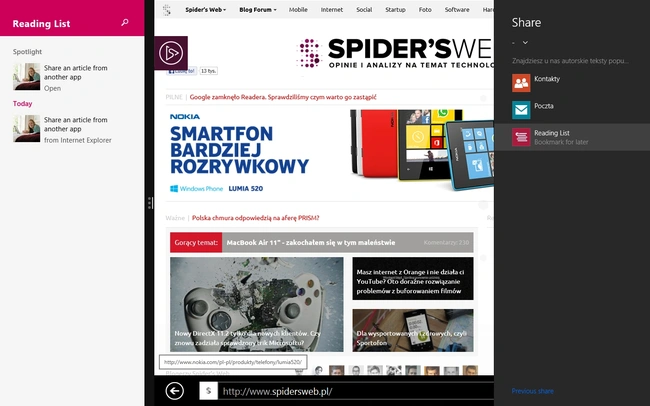Open the Google zamknęło Readera headline
This screenshot has width=650, height=406.
(x=283, y=97)
